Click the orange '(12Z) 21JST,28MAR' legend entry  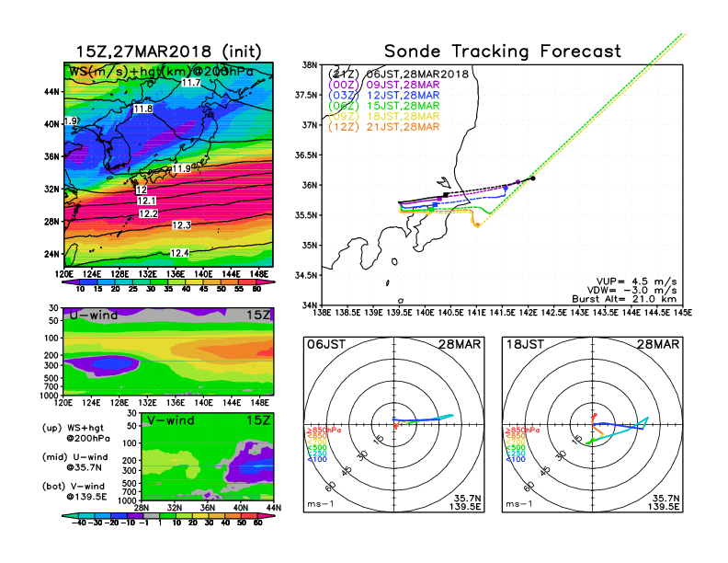[383, 127]
